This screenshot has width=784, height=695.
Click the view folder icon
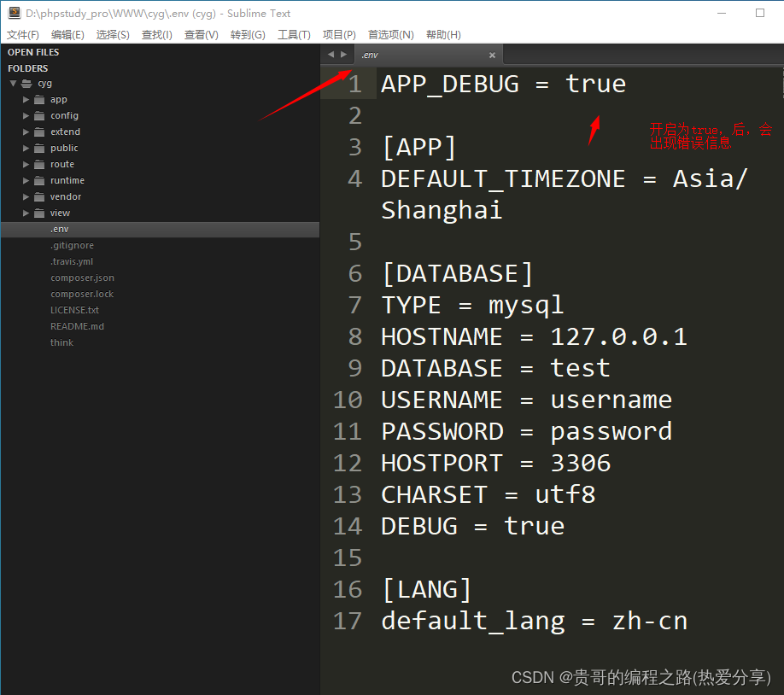tap(39, 213)
